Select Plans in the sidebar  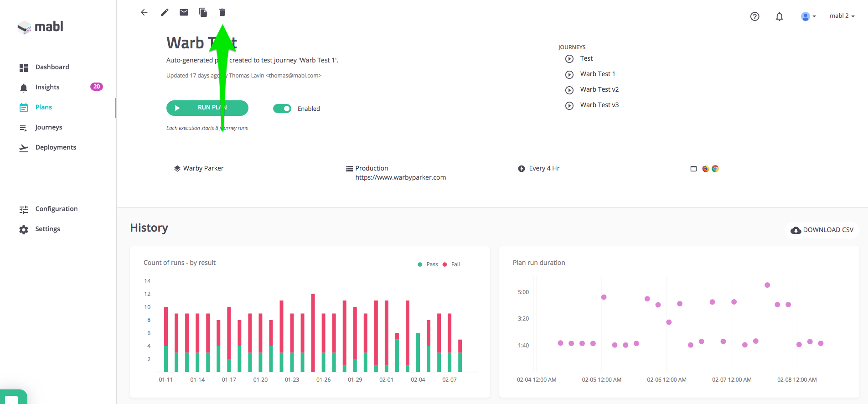pyautogui.click(x=44, y=107)
